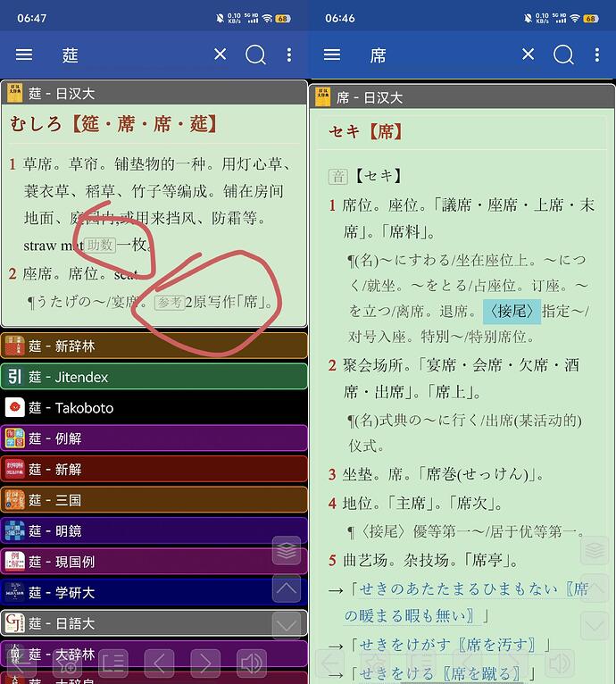616x684 pixels.
Task: Tap floating list/contents button on 莚 screen
Action: [x=113, y=663]
